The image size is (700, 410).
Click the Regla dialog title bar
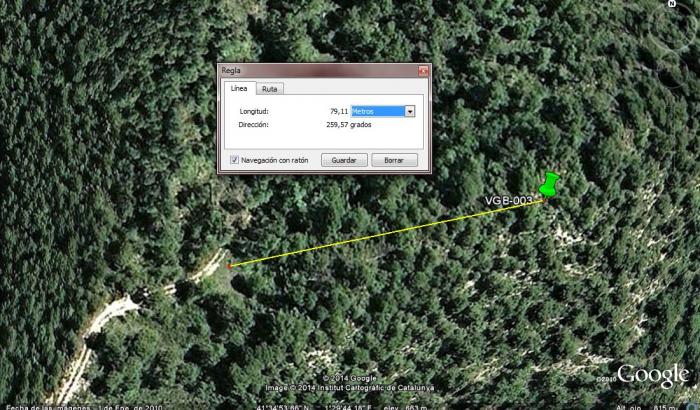[319, 71]
